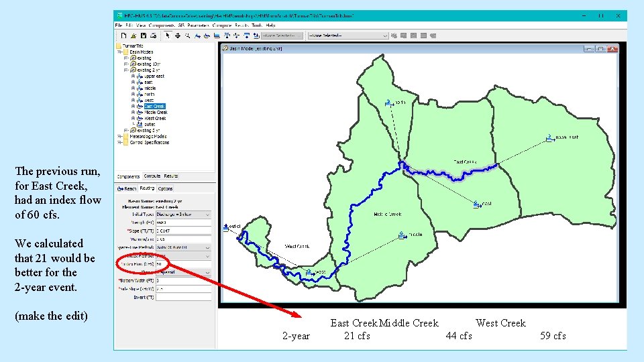
Task: Select the Source creation tool
Action: click(246, 36)
